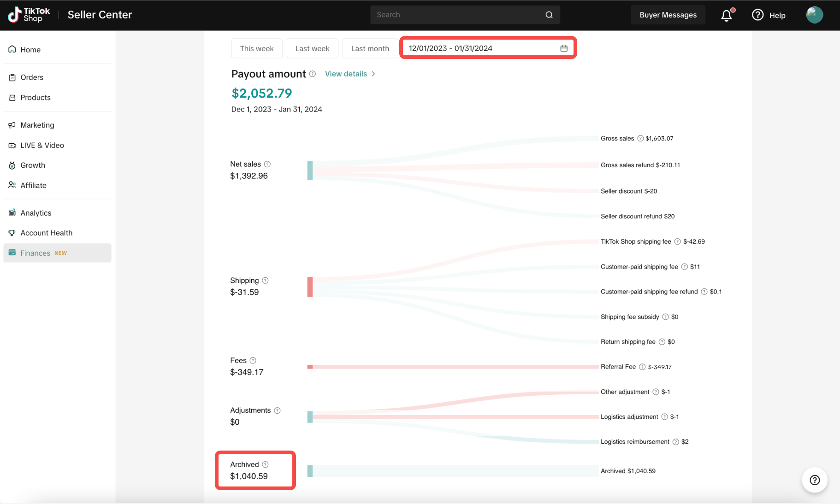Click the Buyer Messages button
The height and width of the screenshot is (504, 840).
pyautogui.click(x=668, y=15)
